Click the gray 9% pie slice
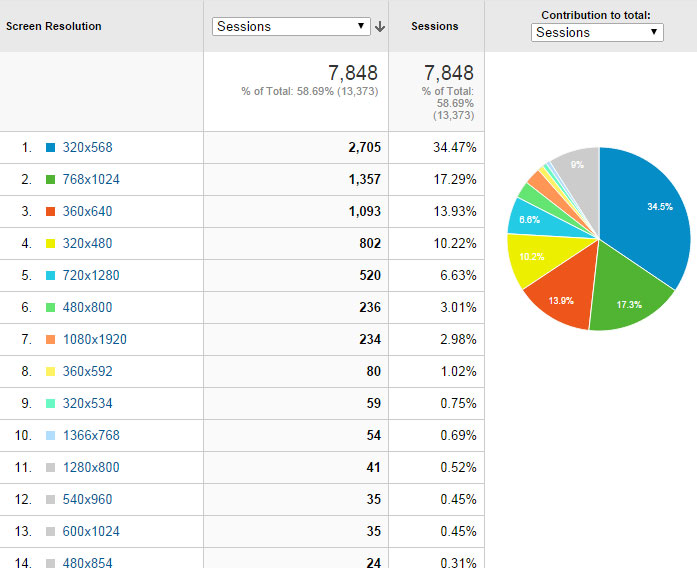The height and width of the screenshot is (568, 697). point(577,169)
